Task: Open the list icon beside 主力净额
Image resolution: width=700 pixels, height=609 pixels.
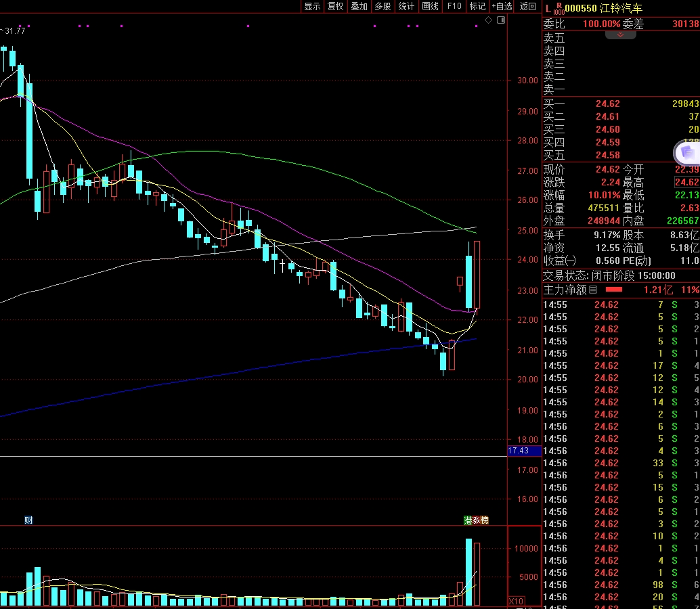Action: [x=593, y=290]
